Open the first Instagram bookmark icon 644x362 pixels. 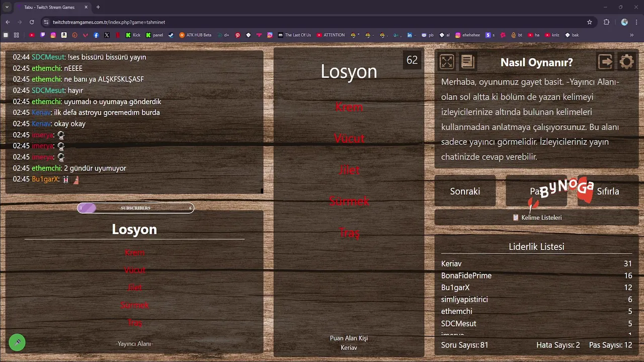[x=53, y=35]
